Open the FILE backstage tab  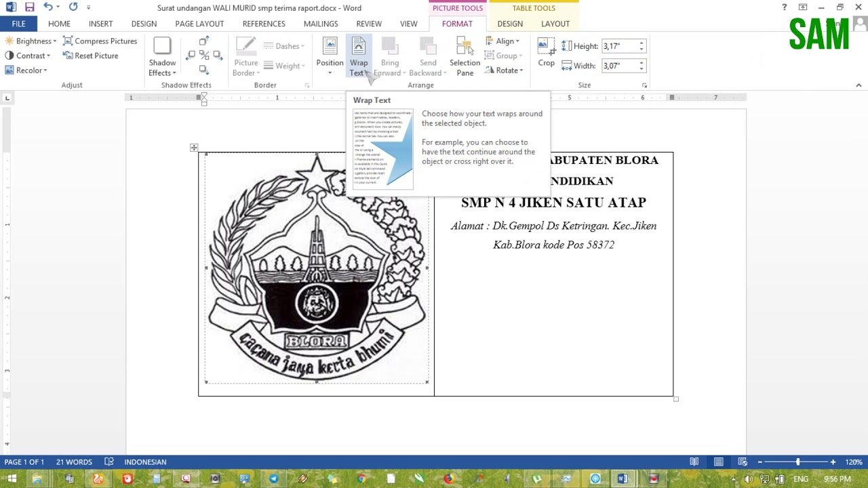click(x=18, y=24)
